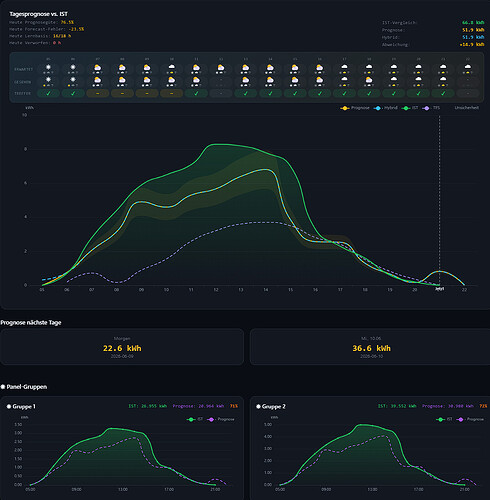Click the green hit checkmark for hour 15
Screen dimensions: 490x500
[x=295, y=93]
